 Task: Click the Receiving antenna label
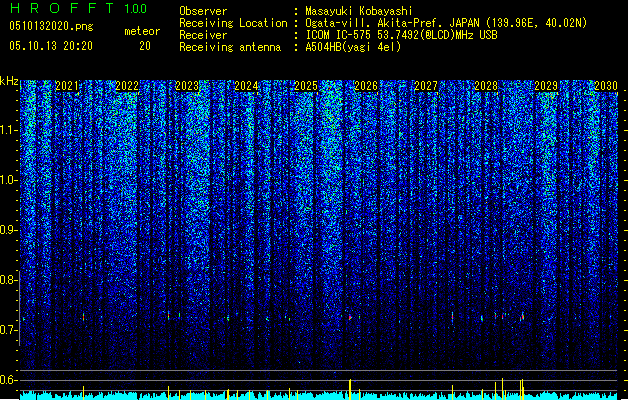[x=230, y=47]
